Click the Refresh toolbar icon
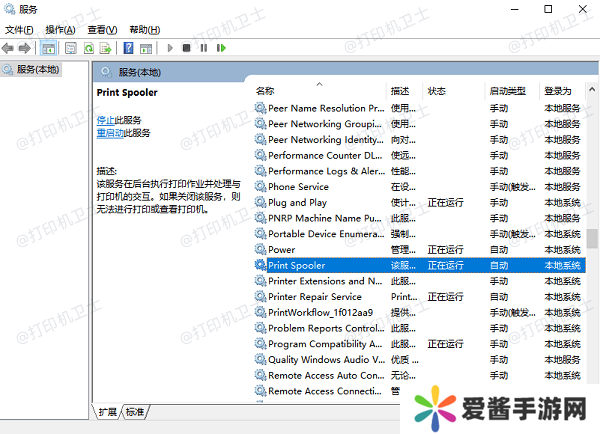 (x=89, y=48)
